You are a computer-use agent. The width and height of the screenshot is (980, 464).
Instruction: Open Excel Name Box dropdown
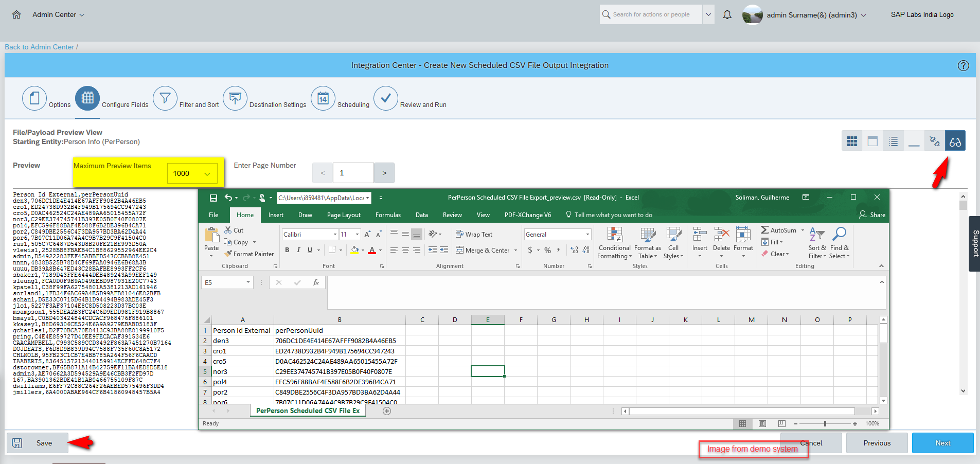point(248,282)
